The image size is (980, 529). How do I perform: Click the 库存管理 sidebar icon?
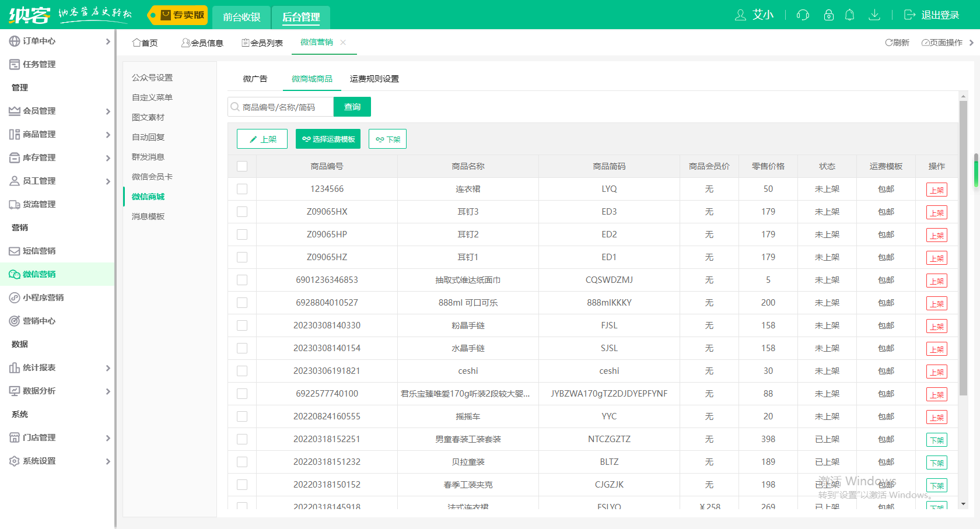click(15, 157)
